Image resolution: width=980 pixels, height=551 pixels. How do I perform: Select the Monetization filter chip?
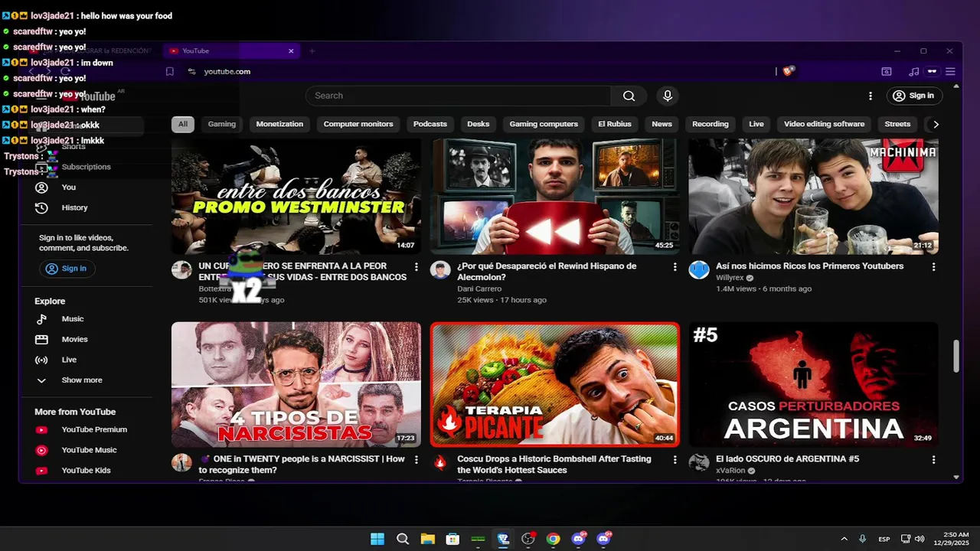click(x=279, y=124)
